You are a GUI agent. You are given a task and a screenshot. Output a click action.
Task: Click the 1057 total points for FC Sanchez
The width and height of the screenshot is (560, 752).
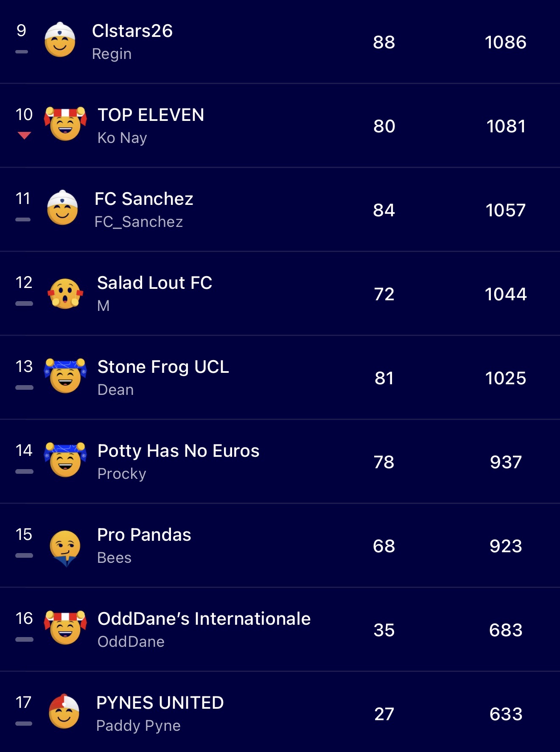click(505, 210)
